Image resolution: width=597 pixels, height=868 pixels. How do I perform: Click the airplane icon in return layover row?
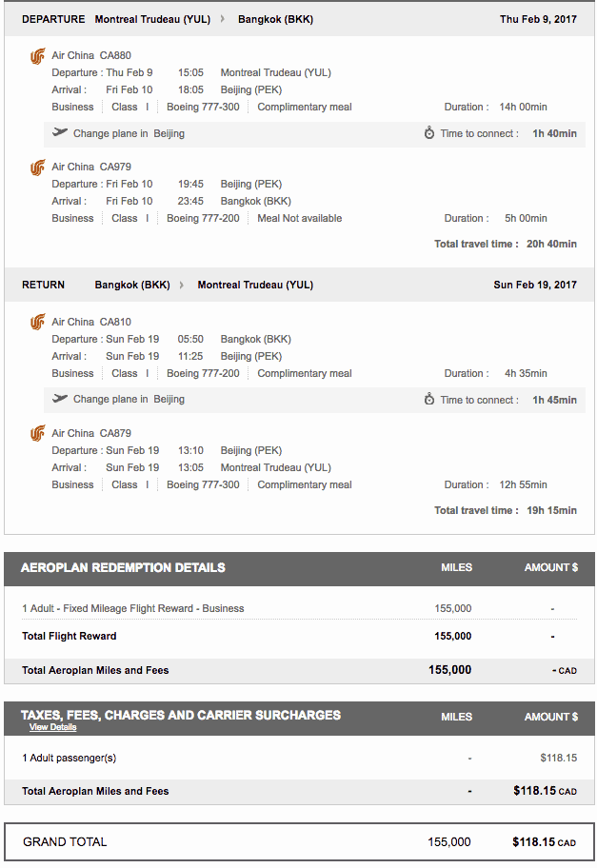click(61, 400)
